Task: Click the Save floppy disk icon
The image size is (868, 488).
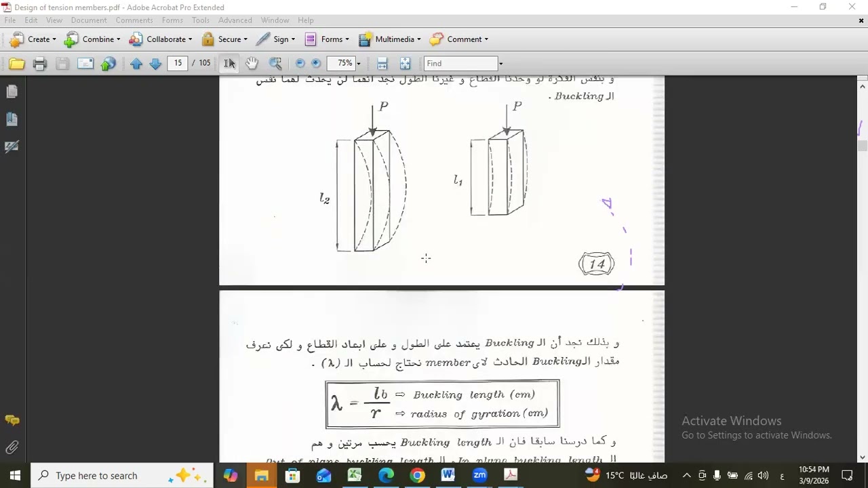Action: (x=62, y=64)
